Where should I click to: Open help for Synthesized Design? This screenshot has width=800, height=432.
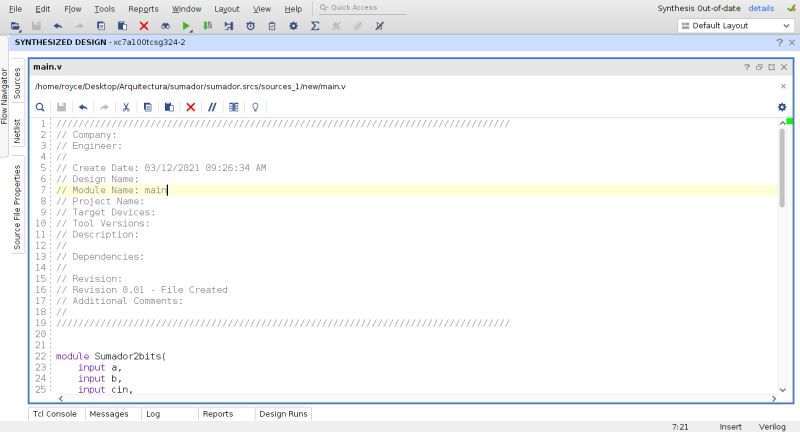point(779,43)
